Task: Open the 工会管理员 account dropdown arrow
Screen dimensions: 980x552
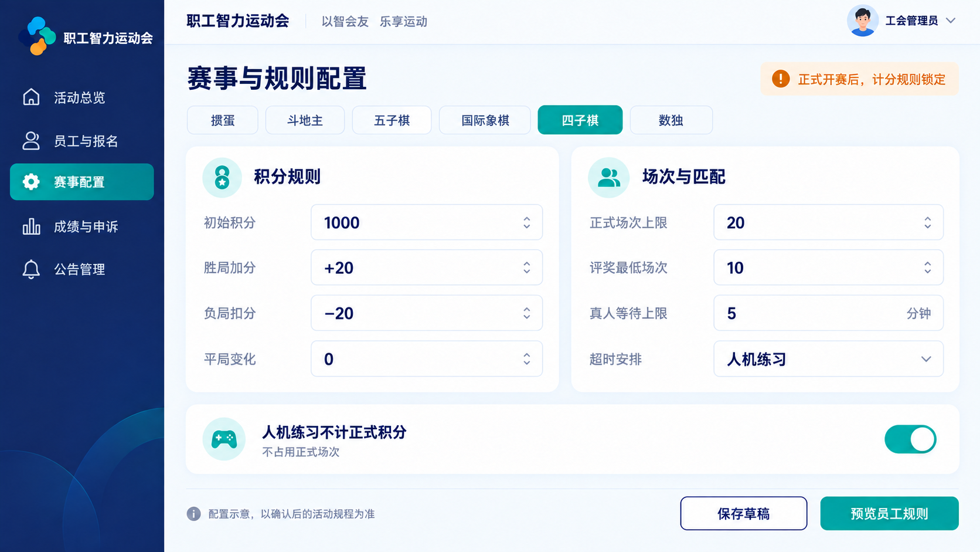Action: [x=951, y=21]
